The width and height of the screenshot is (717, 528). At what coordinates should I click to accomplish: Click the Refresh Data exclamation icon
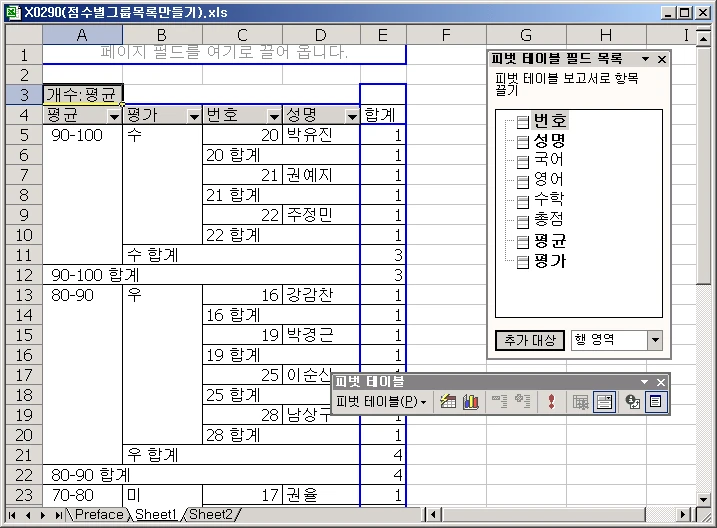point(551,402)
